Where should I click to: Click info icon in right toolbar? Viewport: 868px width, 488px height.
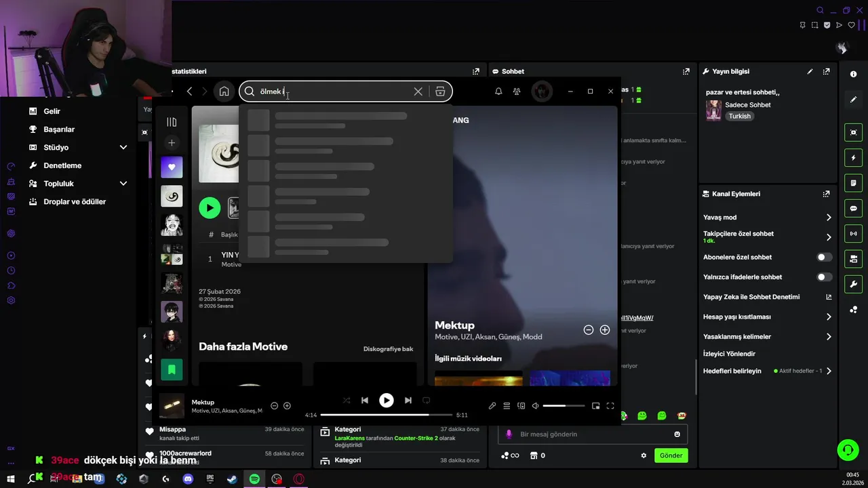tap(853, 75)
